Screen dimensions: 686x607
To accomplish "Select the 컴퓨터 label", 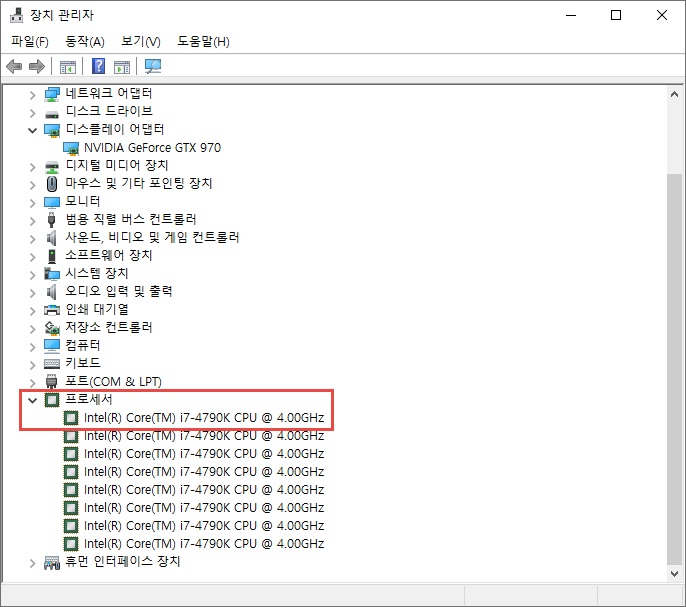I will tap(83, 346).
